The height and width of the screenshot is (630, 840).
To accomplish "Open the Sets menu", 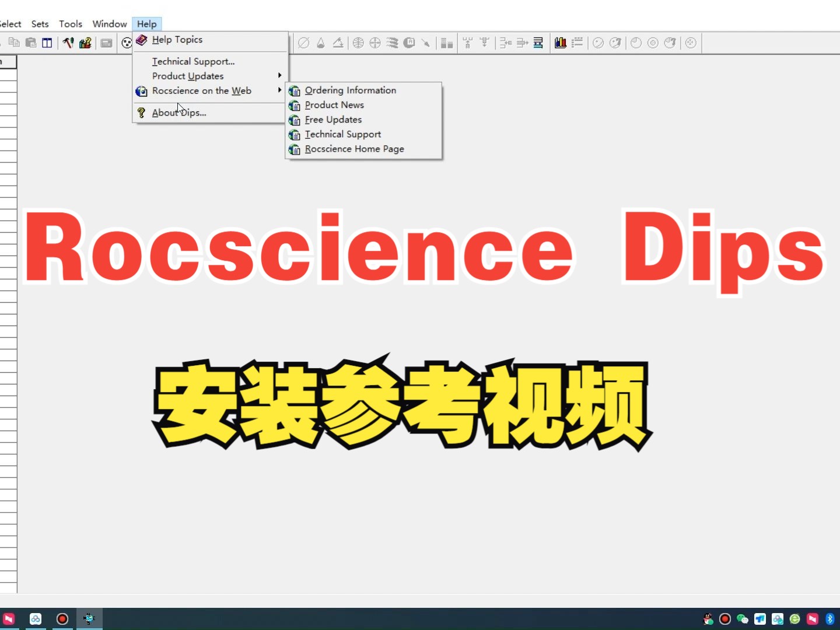I will [x=40, y=24].
